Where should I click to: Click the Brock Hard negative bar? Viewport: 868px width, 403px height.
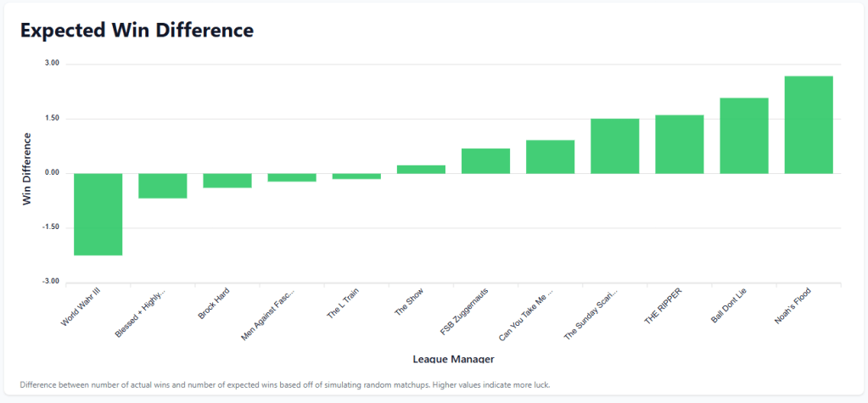click(227, 180)
